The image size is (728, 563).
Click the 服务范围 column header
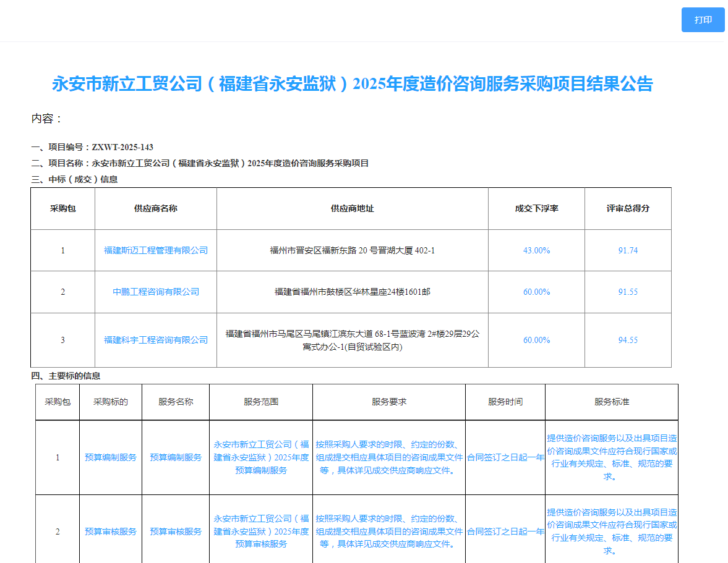coord(261,402)
